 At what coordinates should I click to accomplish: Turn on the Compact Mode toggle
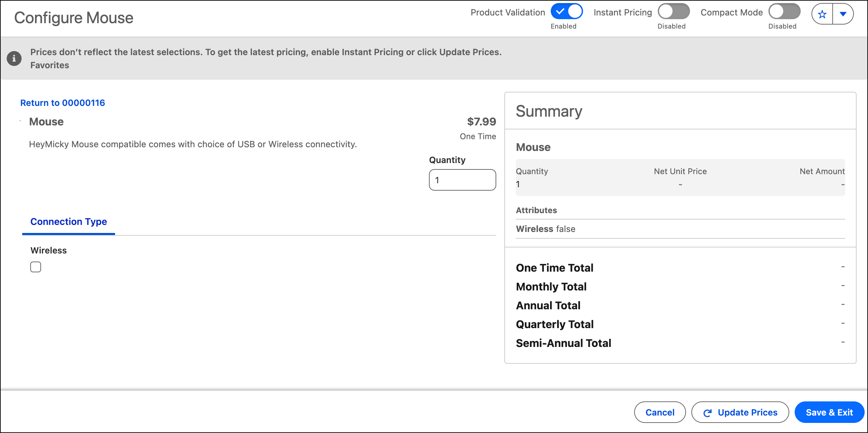pos(785,11)
